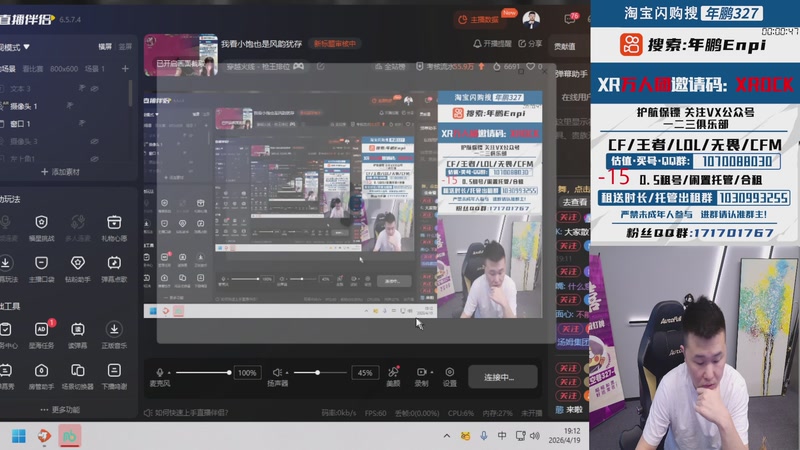Click 去看看 button in chat panel
This screenshot has height=450, width=800.
click(x=575, y=202)
